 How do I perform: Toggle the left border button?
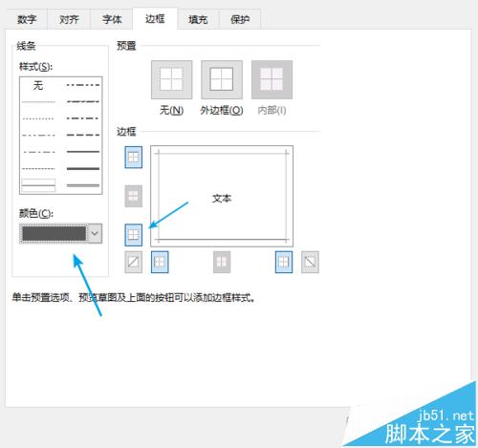(160, 262)
